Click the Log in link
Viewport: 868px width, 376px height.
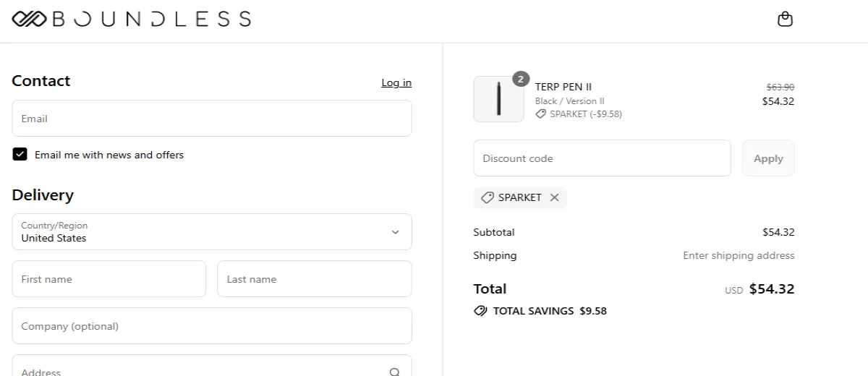tap(396, 82)
